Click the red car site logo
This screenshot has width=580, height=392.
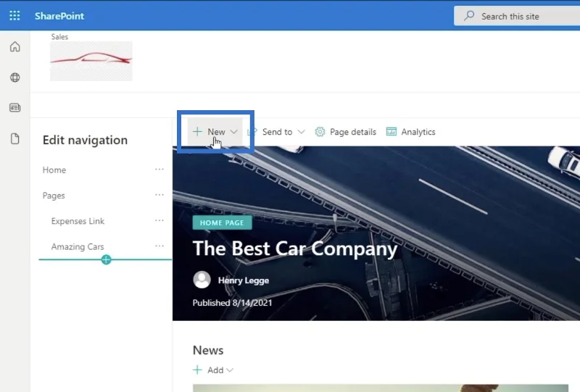91,61
